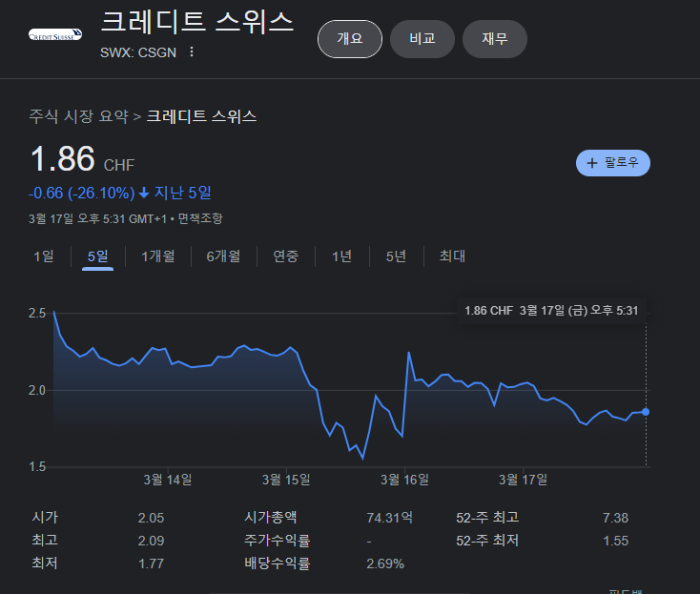Switch chart range to 1년

click(342, 256)
